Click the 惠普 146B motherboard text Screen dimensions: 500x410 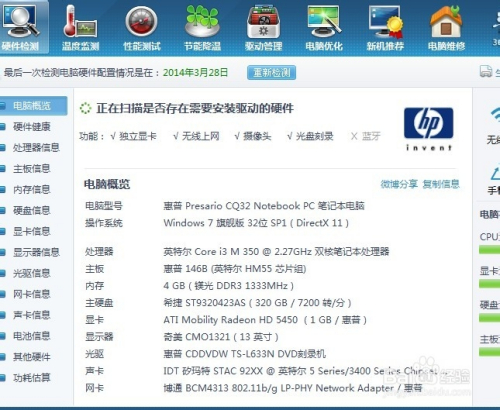(x=235, y=269)
